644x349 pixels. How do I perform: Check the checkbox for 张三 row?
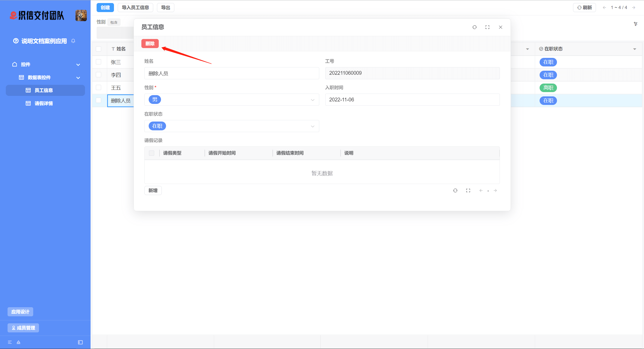[99, 62]
